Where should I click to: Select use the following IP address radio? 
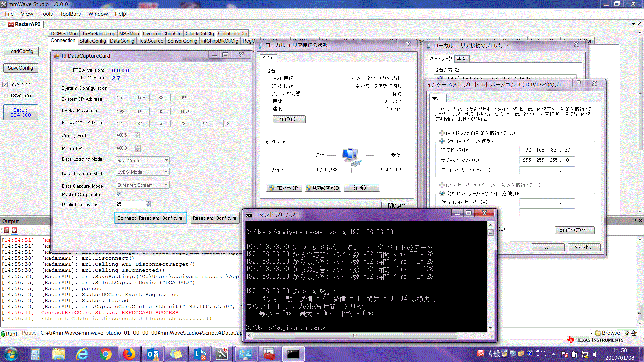442,141
